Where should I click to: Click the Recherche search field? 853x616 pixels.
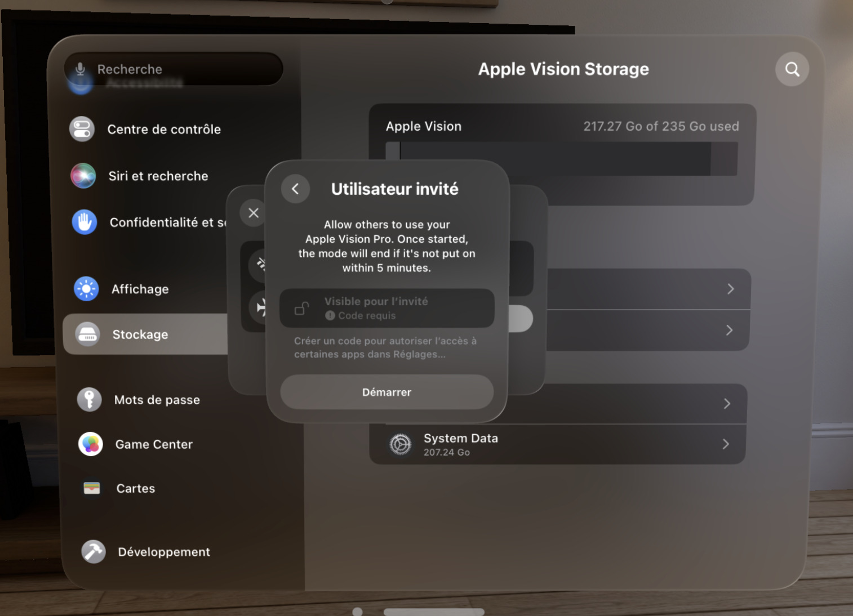tap(174, 69)
